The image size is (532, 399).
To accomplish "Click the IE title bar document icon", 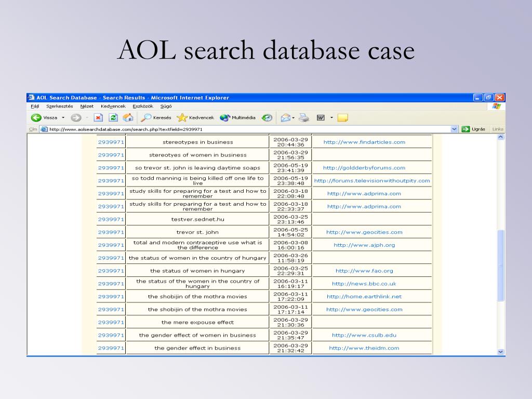I will [x=31, y=97].
